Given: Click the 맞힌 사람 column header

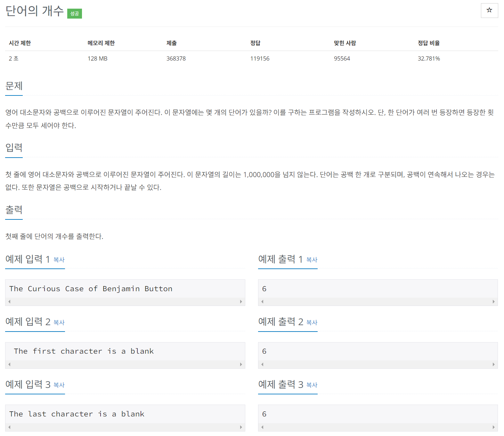Looking at the screenshot, I should point(345,43).
